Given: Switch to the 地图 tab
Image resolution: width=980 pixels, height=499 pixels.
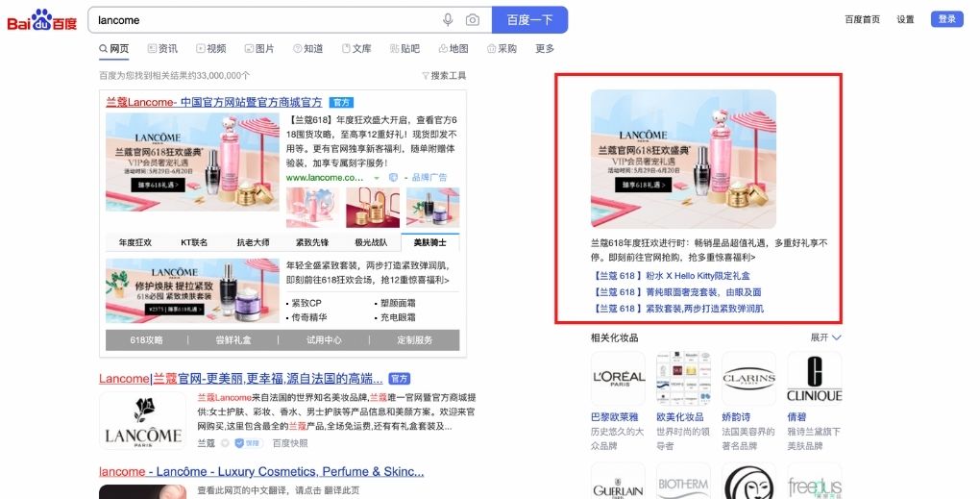Looking at the screenshot, I should click(x=453, y=49).
